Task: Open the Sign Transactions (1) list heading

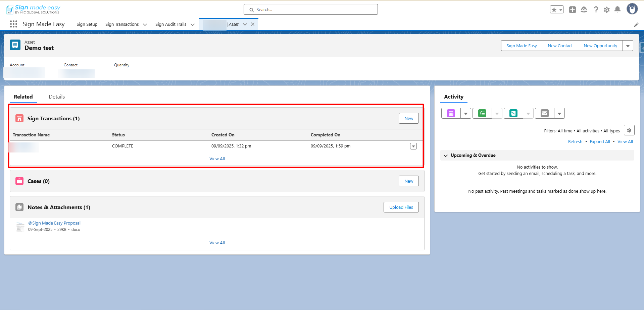Action: click(x=54, y=118)
